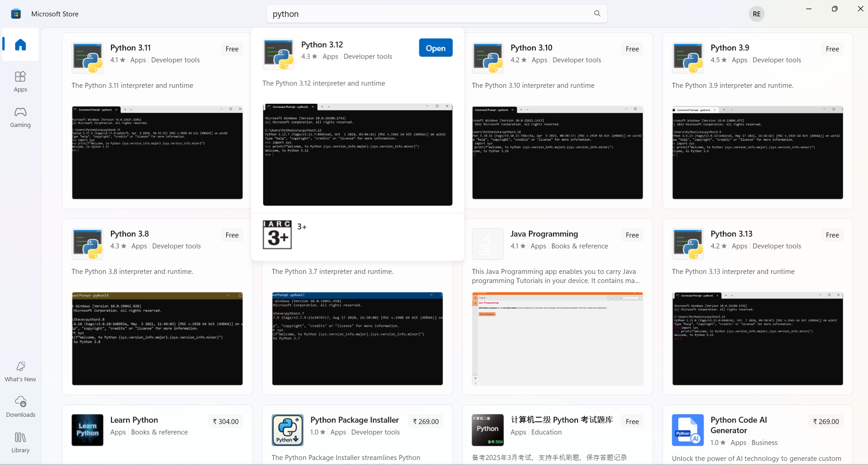Viewport: 868px width, 465px height.
Task: Click the Learn Python app icon
Action: pyautogui.click(x=87, y=430)
